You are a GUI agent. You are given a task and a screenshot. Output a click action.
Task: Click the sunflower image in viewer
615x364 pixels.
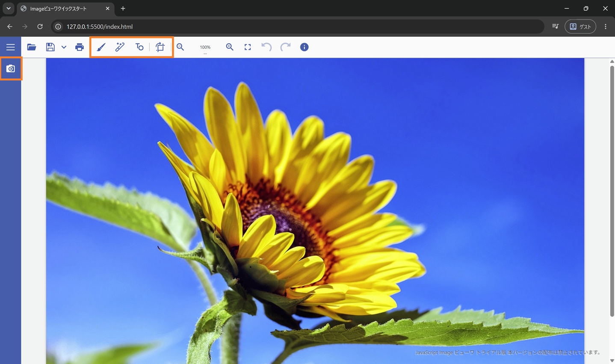coord(315,211)
